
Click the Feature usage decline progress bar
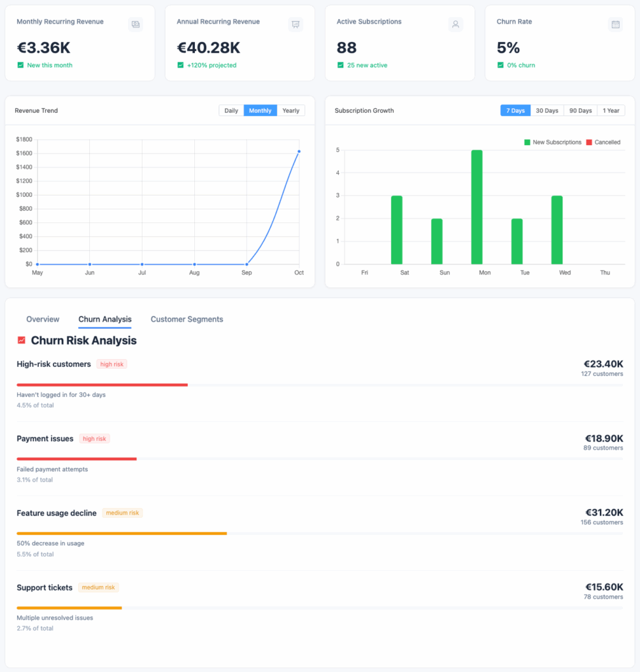[121, 534]
